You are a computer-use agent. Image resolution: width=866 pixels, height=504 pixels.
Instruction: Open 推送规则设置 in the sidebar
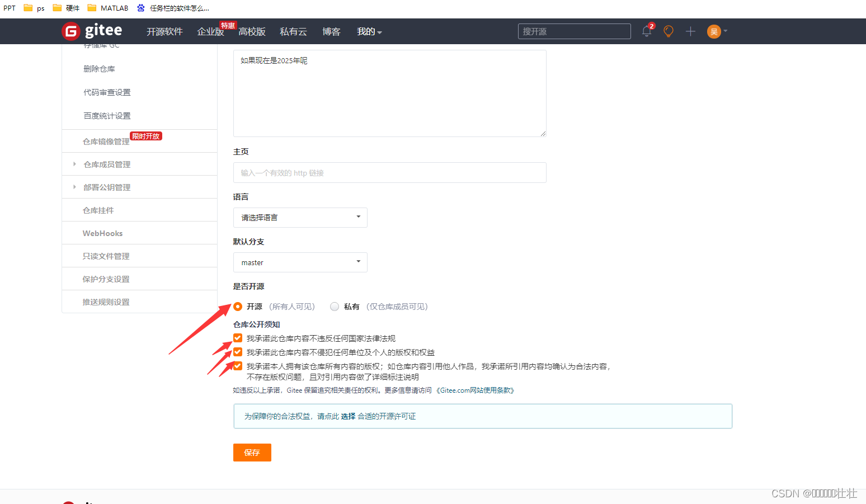[x=106, y=302]
